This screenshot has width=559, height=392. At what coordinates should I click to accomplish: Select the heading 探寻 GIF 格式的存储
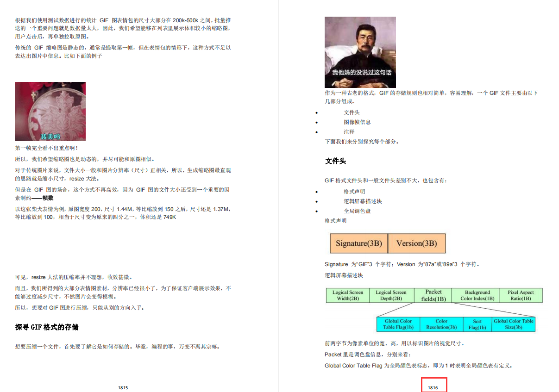(47, 327)
